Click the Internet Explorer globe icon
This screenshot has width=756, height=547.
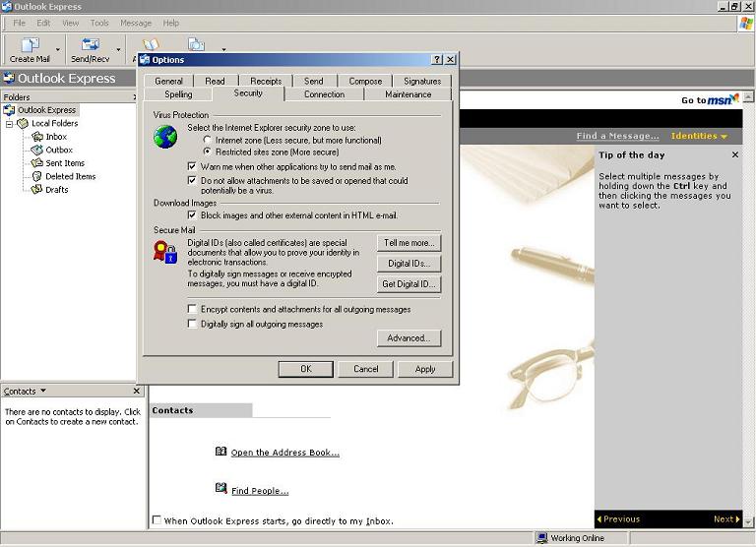[165, 138]
